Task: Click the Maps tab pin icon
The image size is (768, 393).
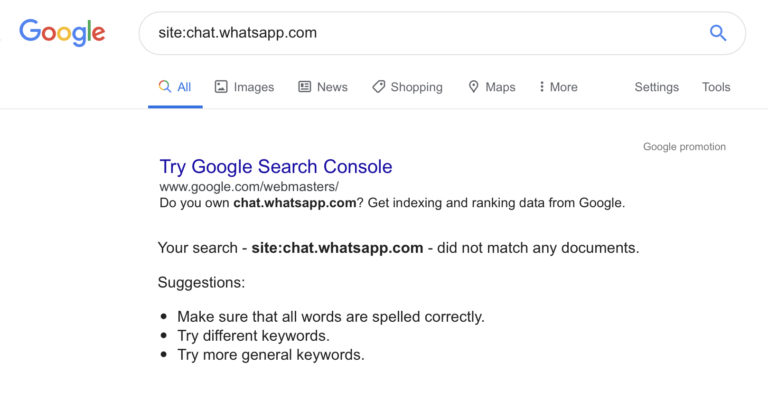Action: [x=473, y=87]
